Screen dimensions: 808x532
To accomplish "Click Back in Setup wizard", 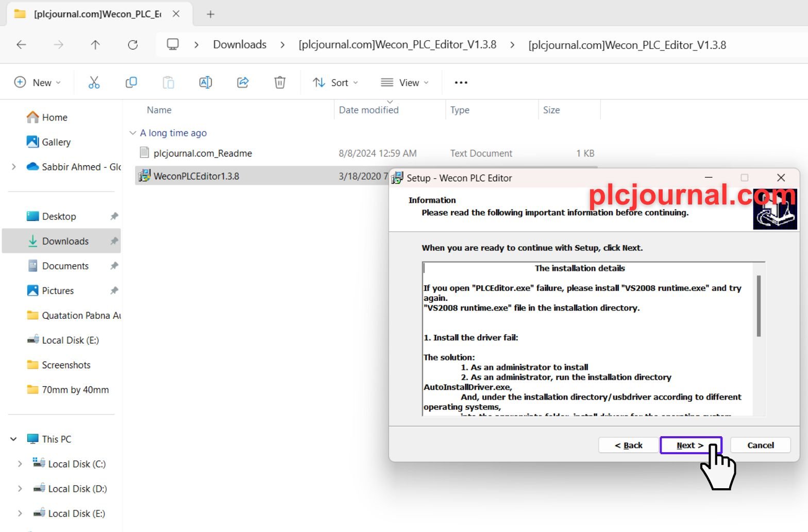I will [629, 445].
